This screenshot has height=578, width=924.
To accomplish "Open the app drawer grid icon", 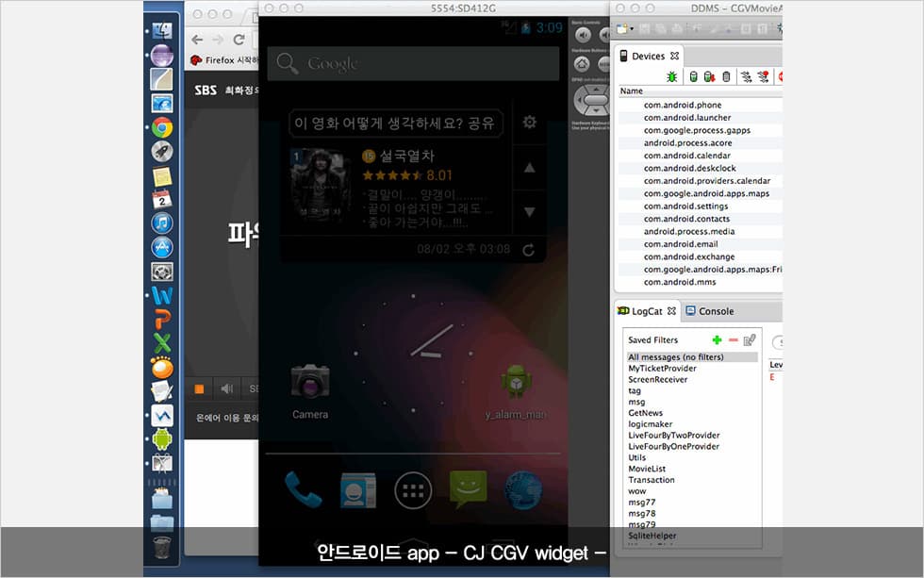I will 413,489.
